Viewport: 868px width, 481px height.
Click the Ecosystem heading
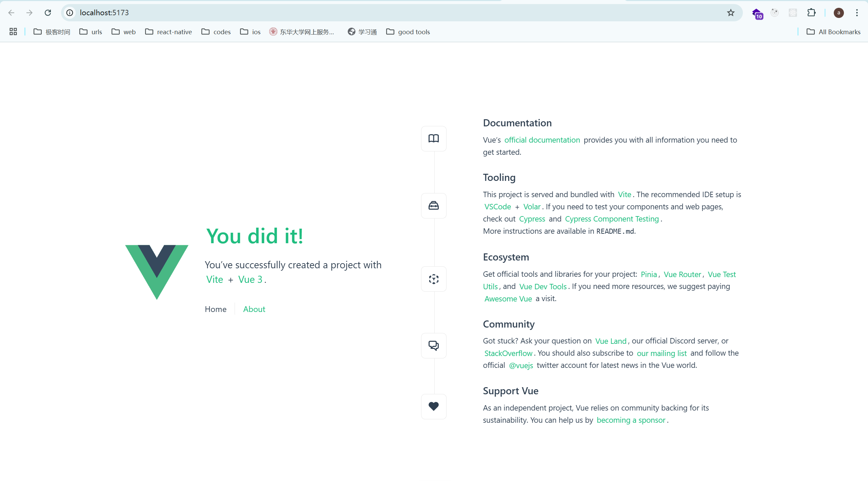coord(506,257)
